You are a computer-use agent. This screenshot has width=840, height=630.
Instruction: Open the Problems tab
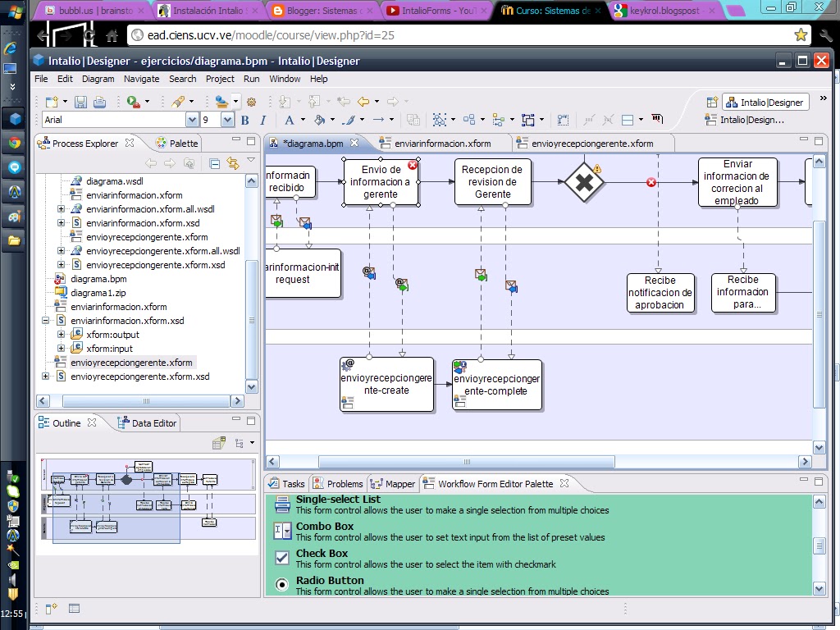click(338, 484)
